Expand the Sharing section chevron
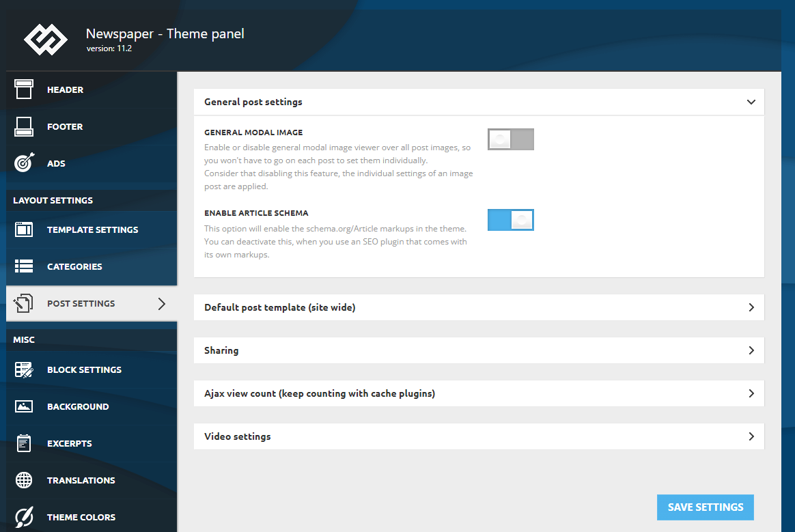The width and height of the screenshot is (795, 532). click(751, 350)
